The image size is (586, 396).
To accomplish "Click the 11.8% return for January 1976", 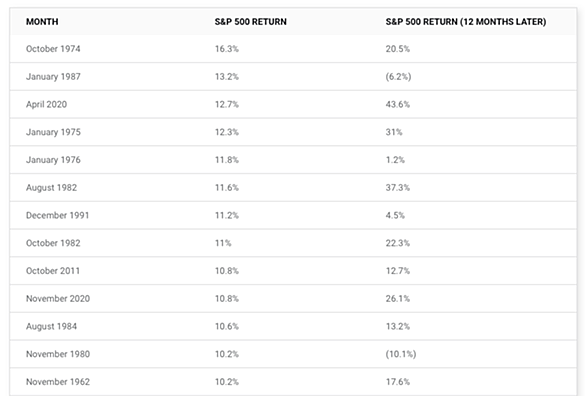I will (x=226, y=160).
